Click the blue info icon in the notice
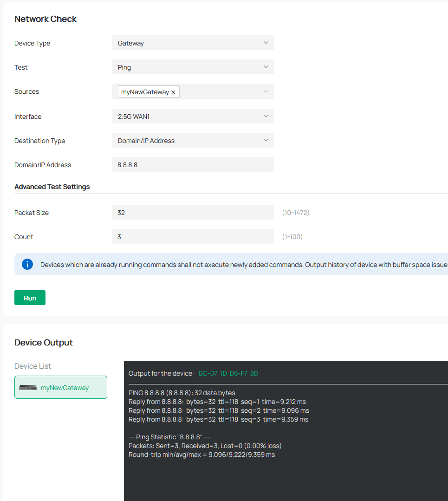Viewport: 448px width, 501px height. (27, 264)
